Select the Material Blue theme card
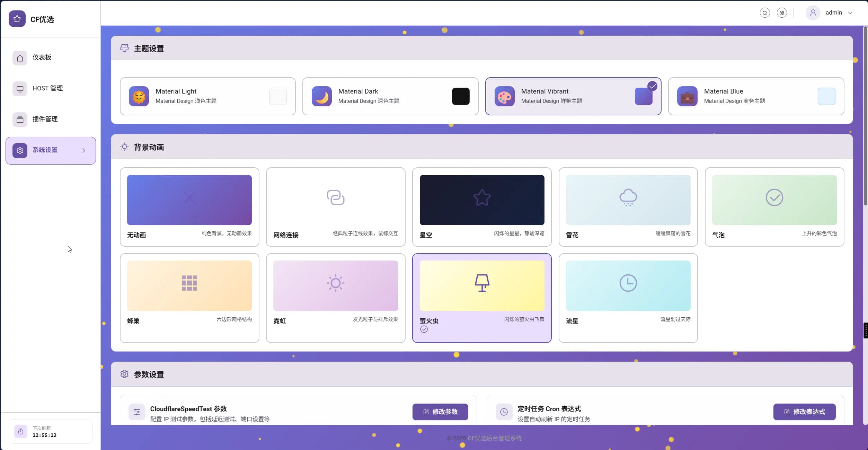868x450 pixels. pos(756,96)
